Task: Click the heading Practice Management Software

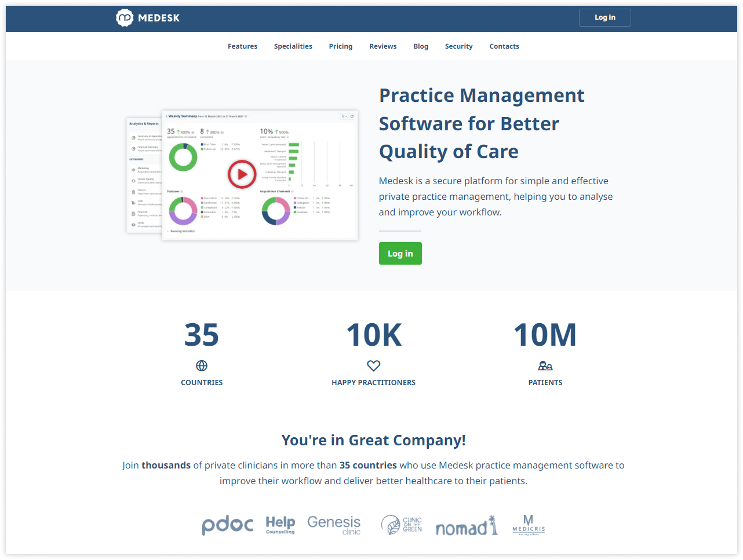Action: click(482, 123)
